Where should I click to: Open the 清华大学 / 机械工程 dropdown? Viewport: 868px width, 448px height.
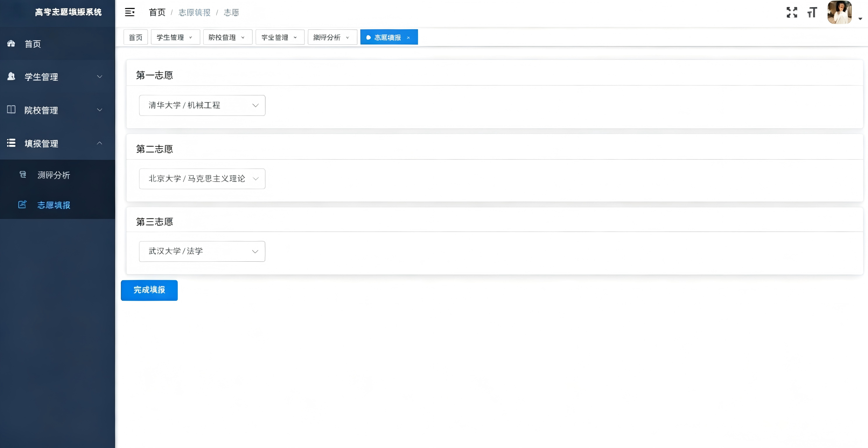(x=202, y=105)
